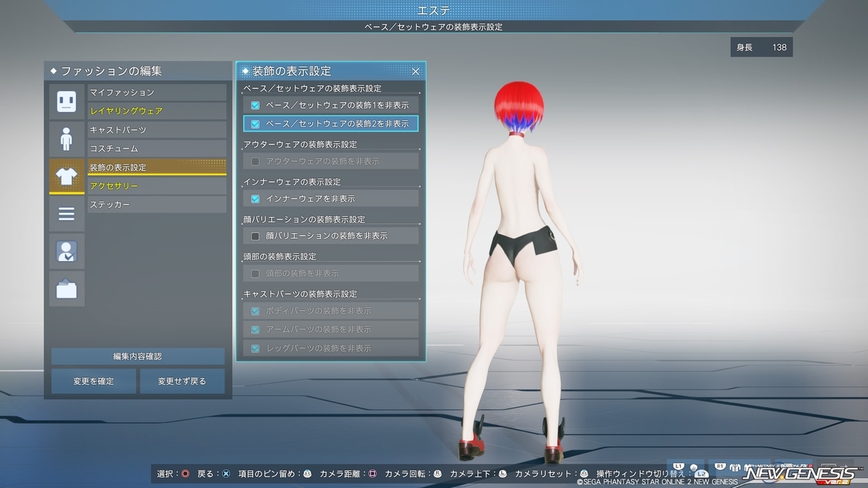The height and width of the screenshot is (488, 868).
Task: Select 装飾の表示設定 menu entry
Action: point(157,167)
